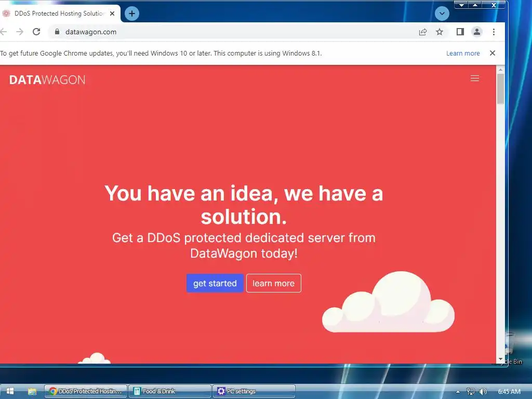The width and height of the screenshot is (532, 399).
Task: Click the 'Get a DDoS protected' subheading
Action: click(244, 245)
